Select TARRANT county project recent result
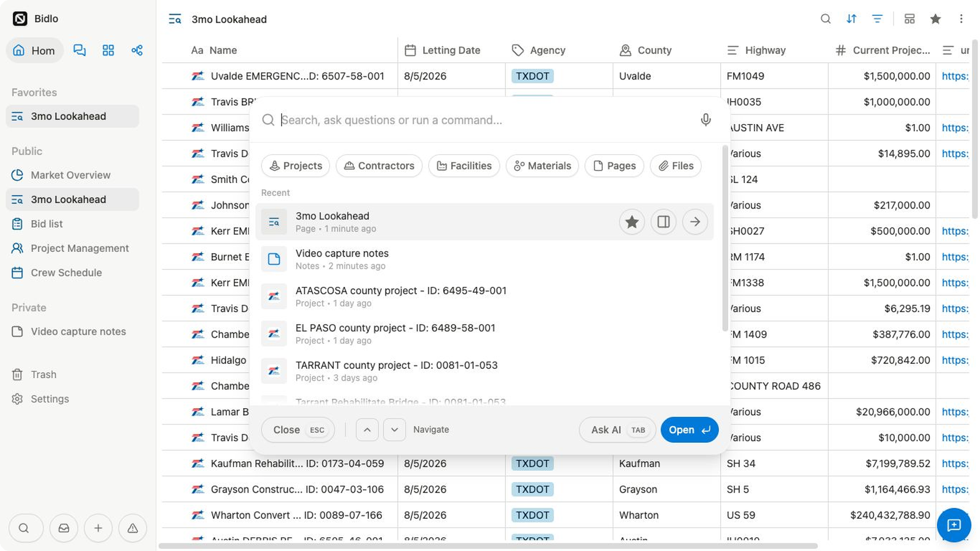 [485, 371]
